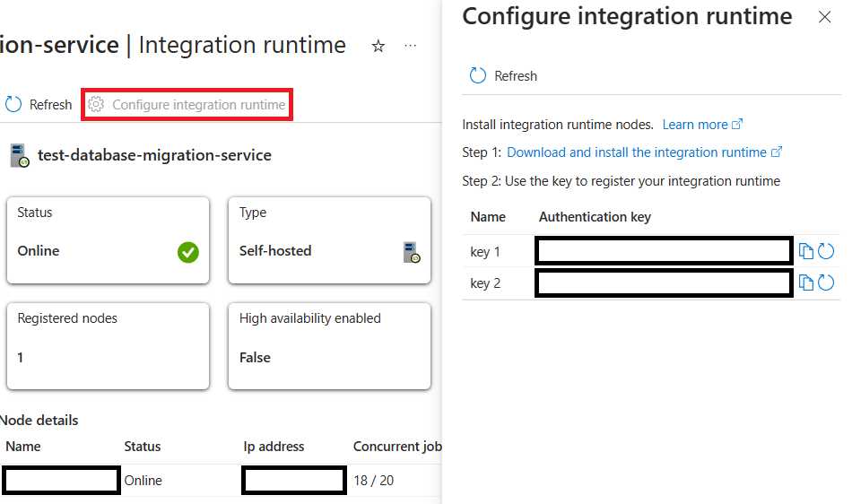
Task: Refresh the Configure integration runtime panel
Action: click(x=503, y=75)
